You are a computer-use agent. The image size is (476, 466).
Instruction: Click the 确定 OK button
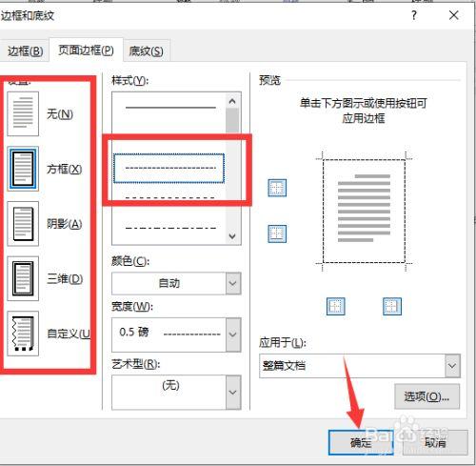click(x=361, y=442)
